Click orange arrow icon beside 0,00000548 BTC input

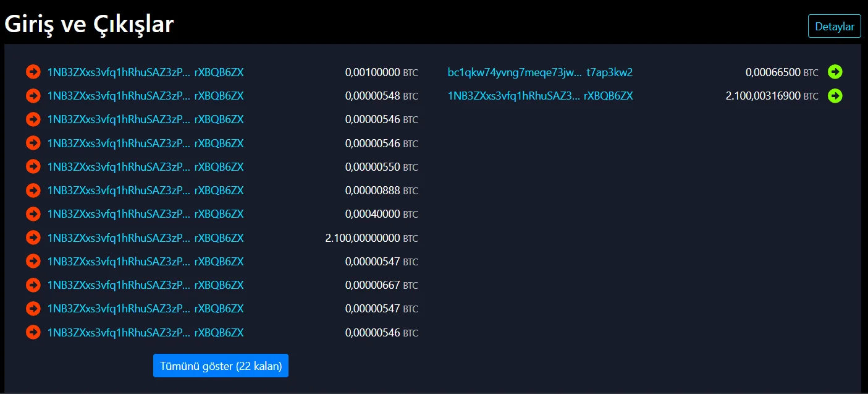tap(33, 96)
